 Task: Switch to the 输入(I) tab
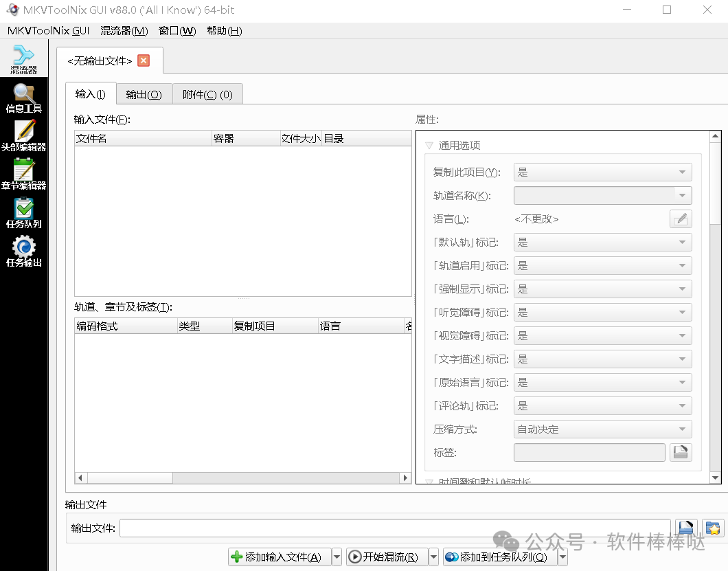pos(91,94)
